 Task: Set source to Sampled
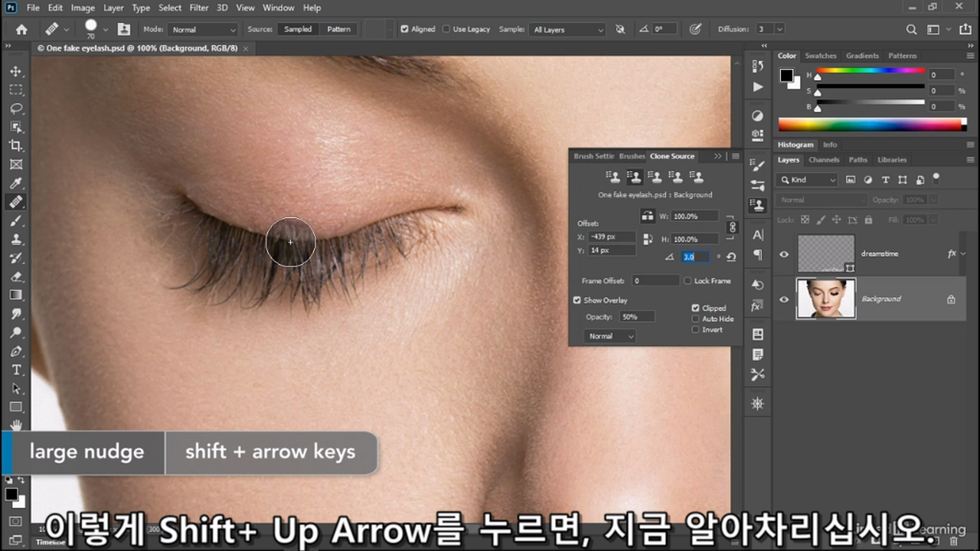point(298,29)
